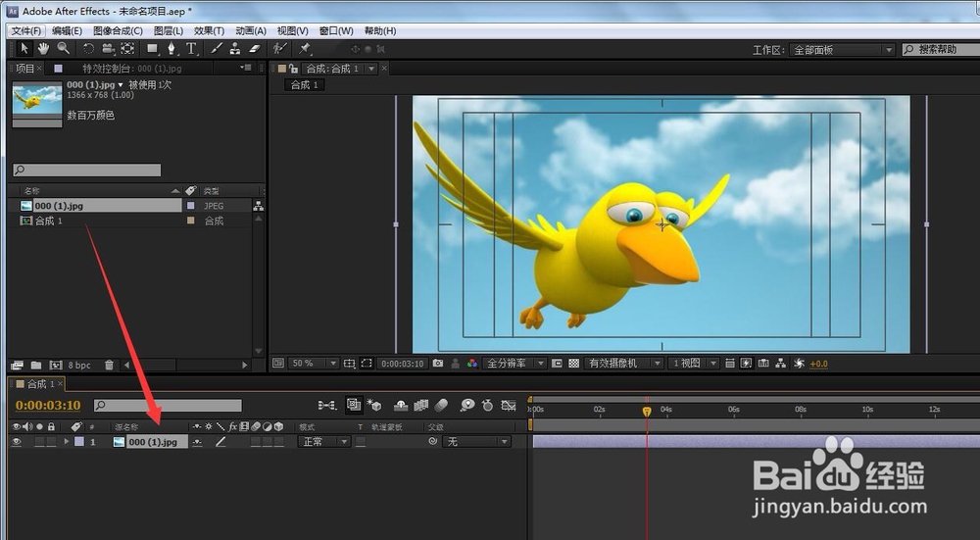
Task: Open the Graph Editor in timeline
Action: click(x=508, y=406)
